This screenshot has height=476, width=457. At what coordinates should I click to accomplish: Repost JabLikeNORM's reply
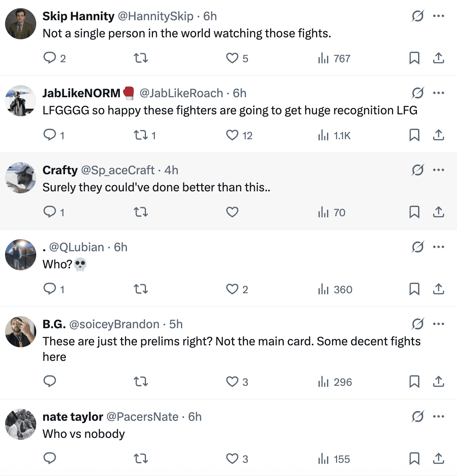[141, 135]
